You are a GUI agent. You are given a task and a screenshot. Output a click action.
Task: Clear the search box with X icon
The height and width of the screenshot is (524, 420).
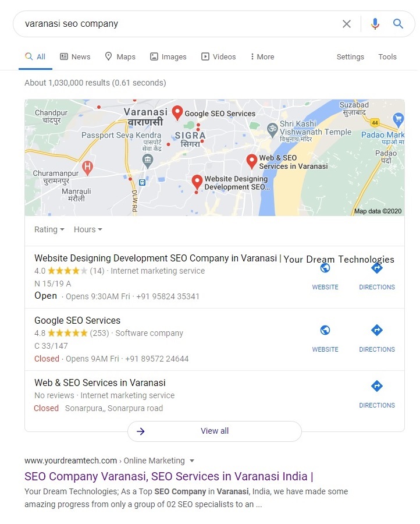pos(347,24)
